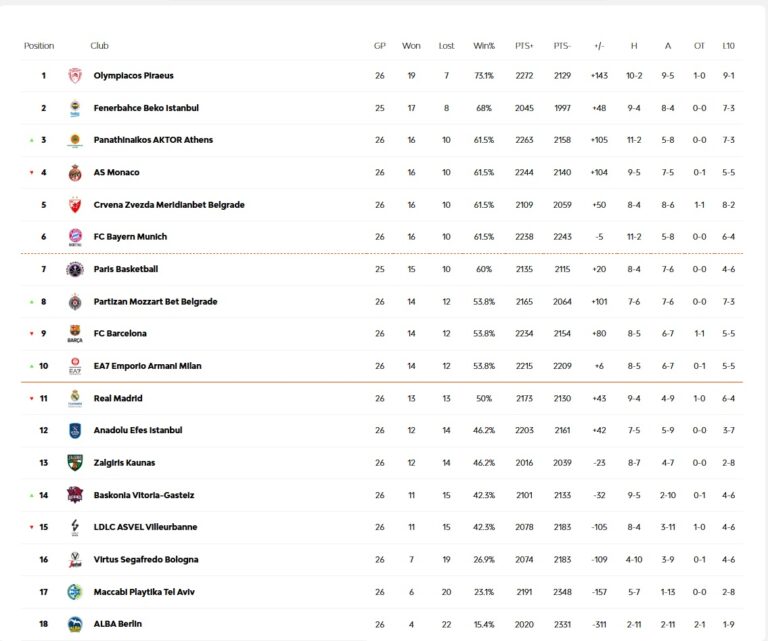Select Anadolu Efes Istanbul team name
The height and width of the screenshot is (641, 768).
click(x=138, y=431)
